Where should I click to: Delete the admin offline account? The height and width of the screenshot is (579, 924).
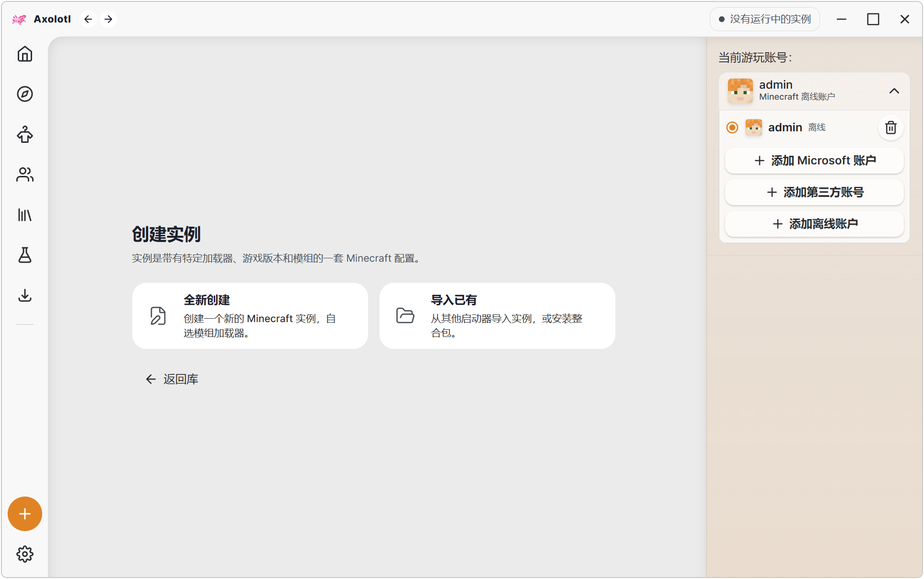[891, 127]
